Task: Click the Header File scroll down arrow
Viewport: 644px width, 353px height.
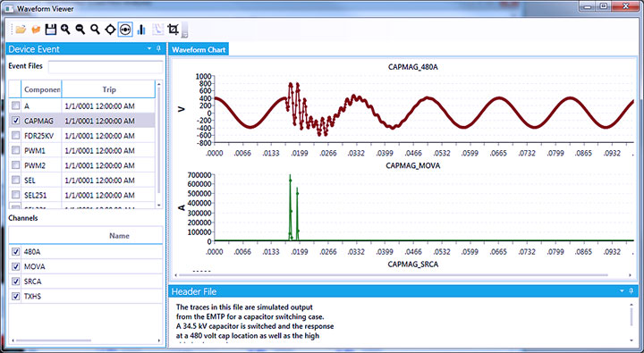Action: coord(631,340)
